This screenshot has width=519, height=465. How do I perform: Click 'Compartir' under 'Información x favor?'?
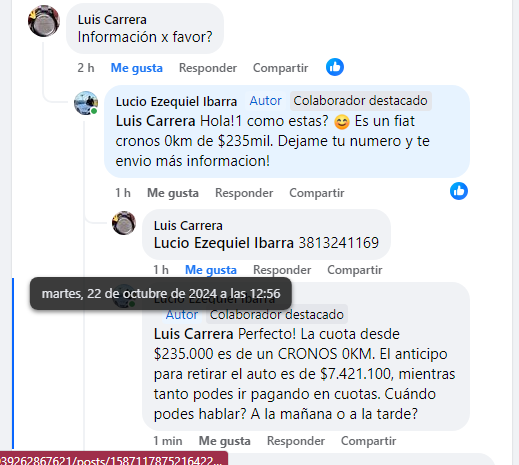[x=281, y=68]
